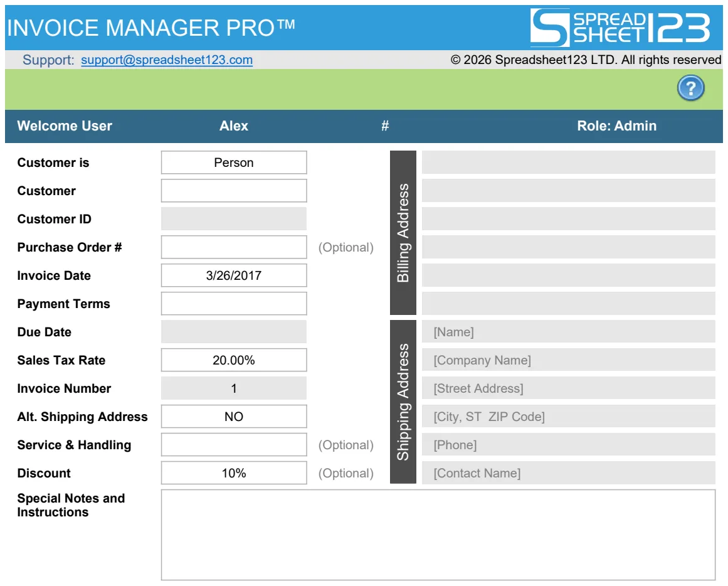Open the support@spreadsheet123.com email link
The height and width of the screenshot is (586, 728).
coord(167,60)
